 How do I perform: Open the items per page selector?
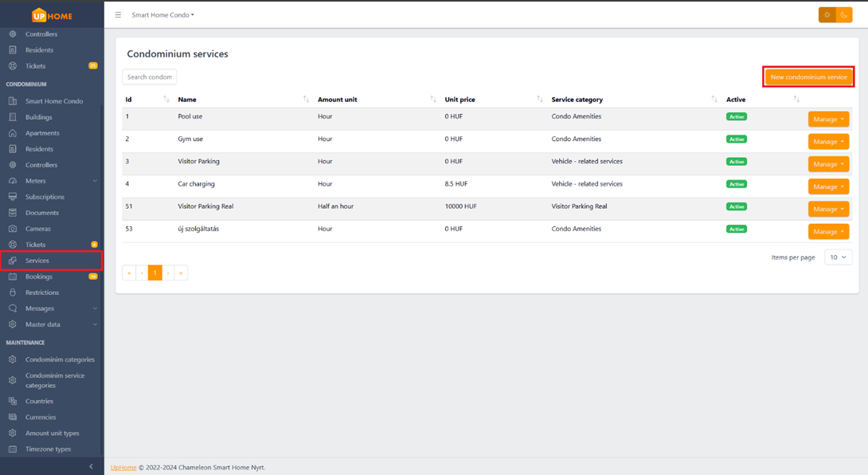838,257
